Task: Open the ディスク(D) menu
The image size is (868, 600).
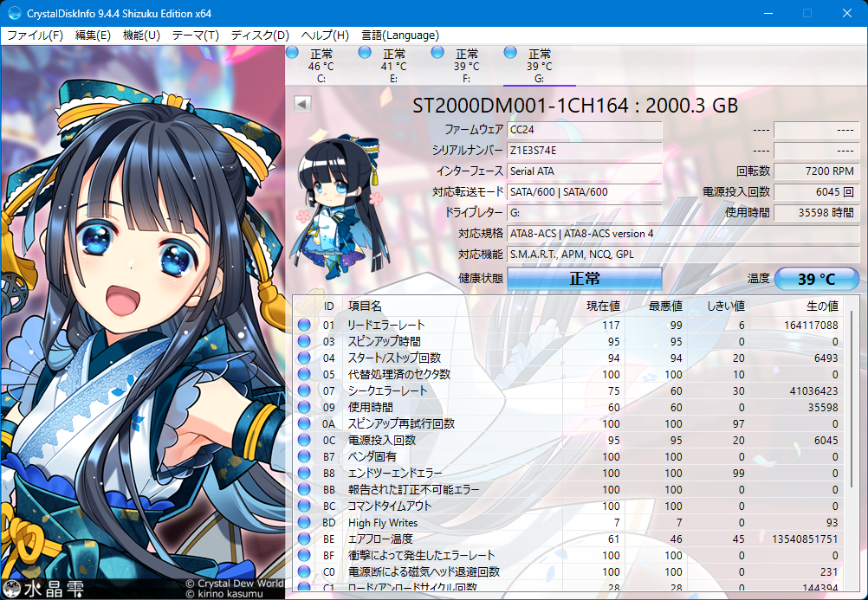Action: [x=259, y=35]
